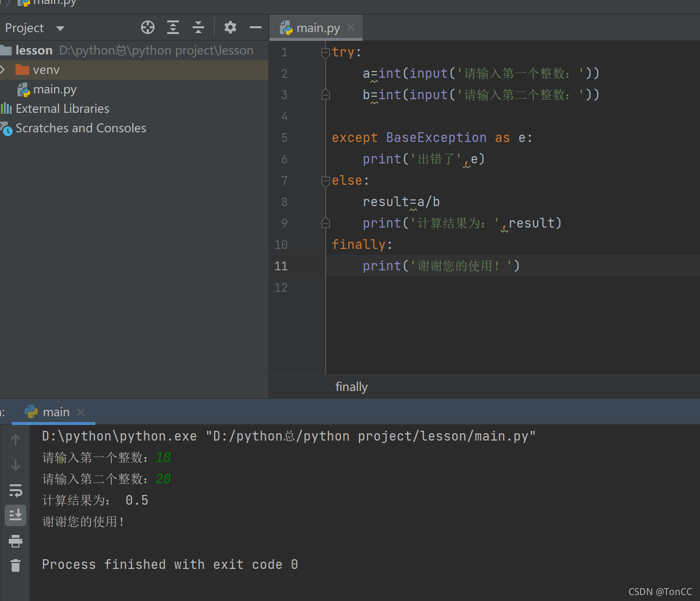Viewport: 700px width, 601px height.
Task: Click the 'finally:' keyword in editor
Action: [x=362, y=245]
